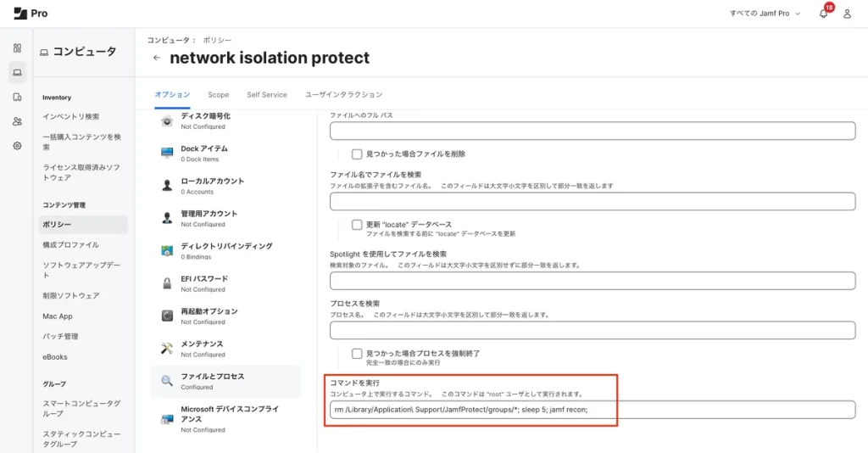Open the Settings gear in left rail
868x453 pixels.
[x=17, y=145]
